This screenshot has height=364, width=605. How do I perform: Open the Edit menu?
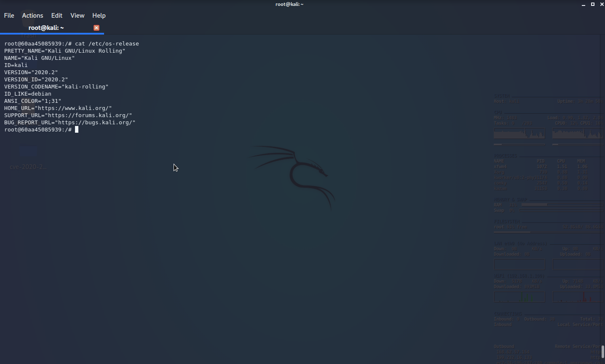coord(56,16)
